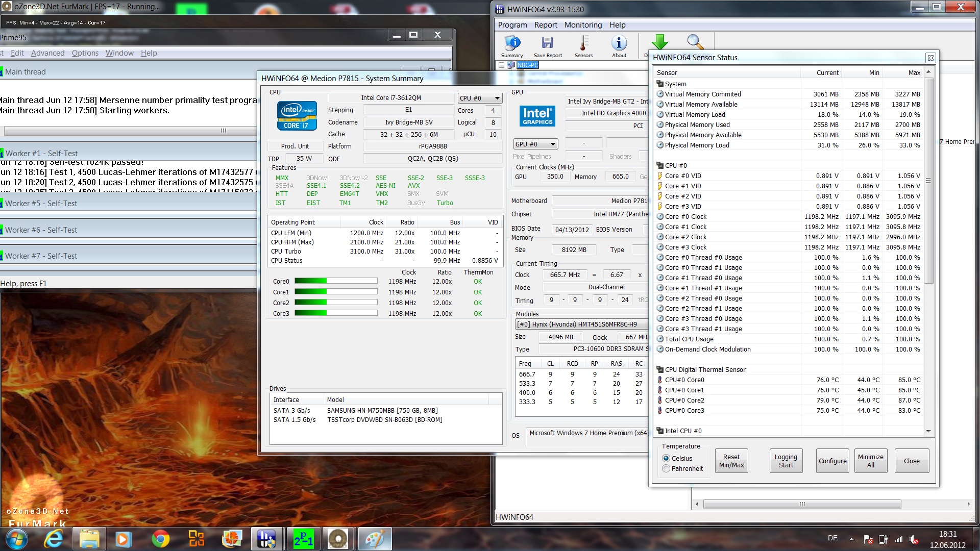The image size is (980, 551).
Task: Open the GPU #0 selector dropdown
Action: [535, 144]
